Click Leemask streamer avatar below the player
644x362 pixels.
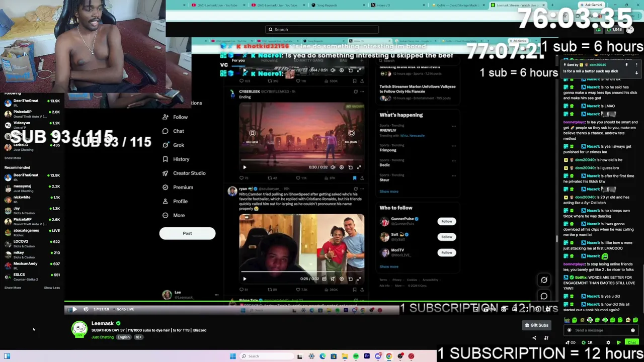[79, 330]
